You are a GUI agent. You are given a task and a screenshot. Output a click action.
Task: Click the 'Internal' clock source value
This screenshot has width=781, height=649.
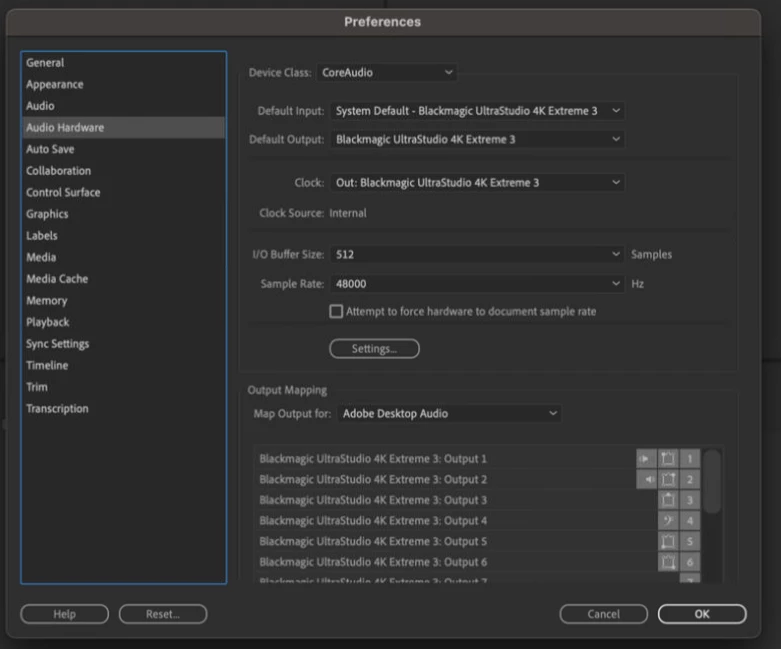coord(348,213)
